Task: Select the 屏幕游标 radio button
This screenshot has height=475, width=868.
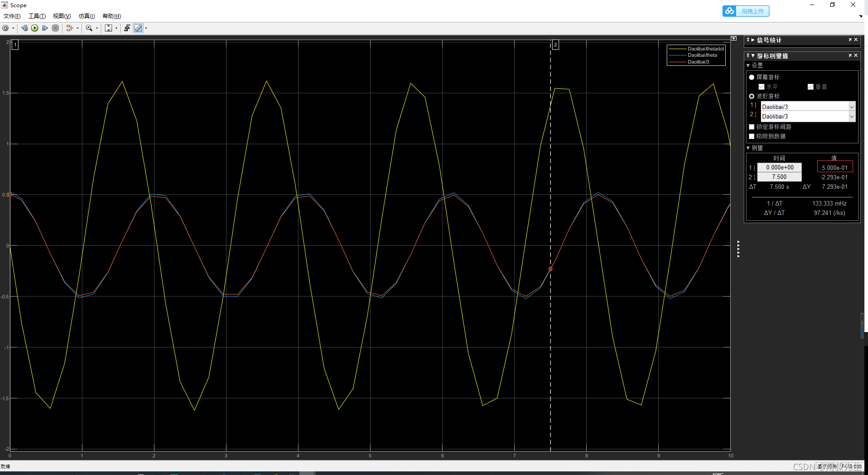Action: [x=751, y=78]
